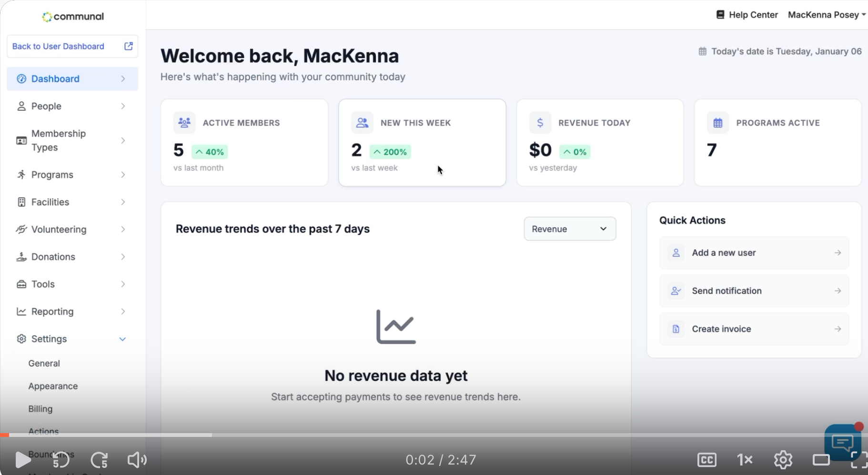Expand the Programs menu chevron
The image size is (868, 475).
pyautogui.click(x=123, y=175)
